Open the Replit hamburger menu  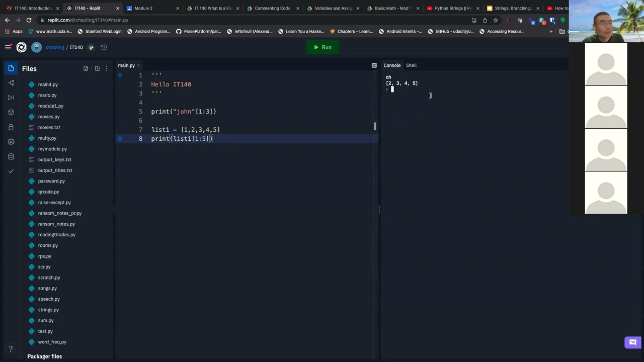8,47
